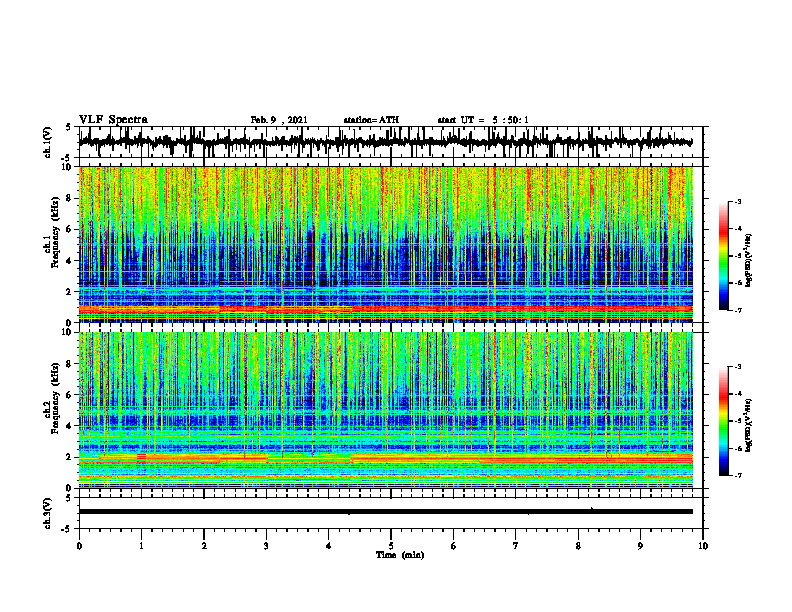792x612 pixels.
Task: Click the -3 label on ch.1 colorbar
Action: 738,201
